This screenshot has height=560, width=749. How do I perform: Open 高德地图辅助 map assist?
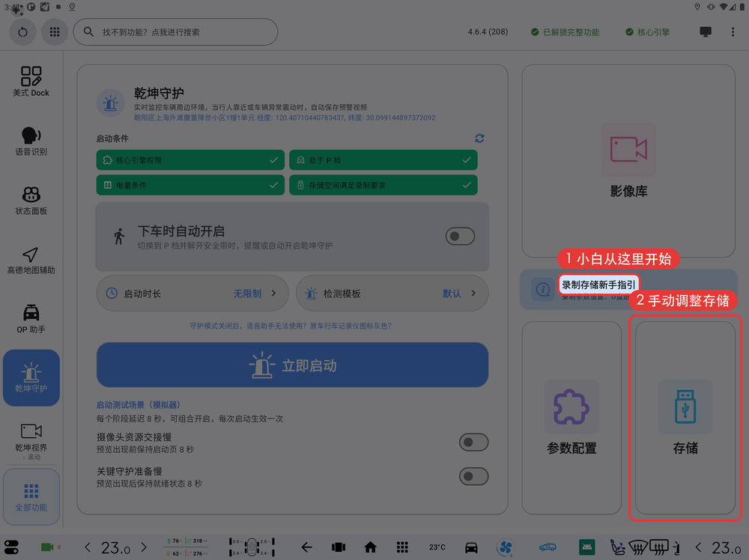[x=31, y=260]
